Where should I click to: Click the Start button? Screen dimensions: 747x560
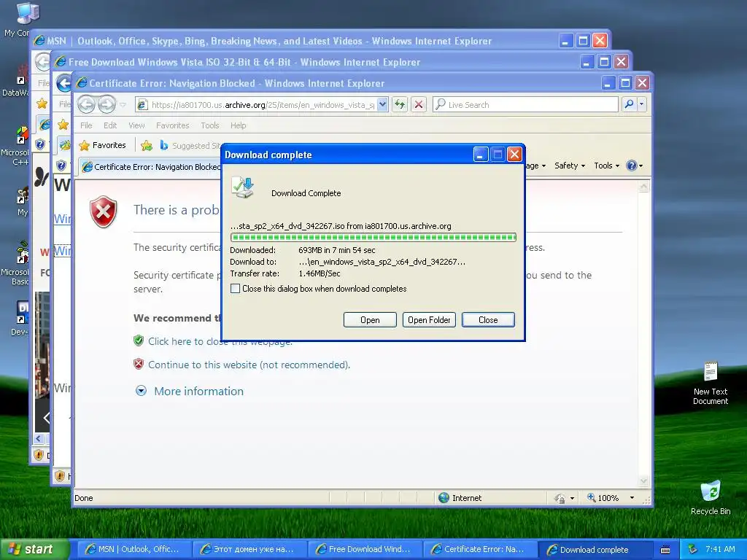pyautogui.click(x=34, y=549)
